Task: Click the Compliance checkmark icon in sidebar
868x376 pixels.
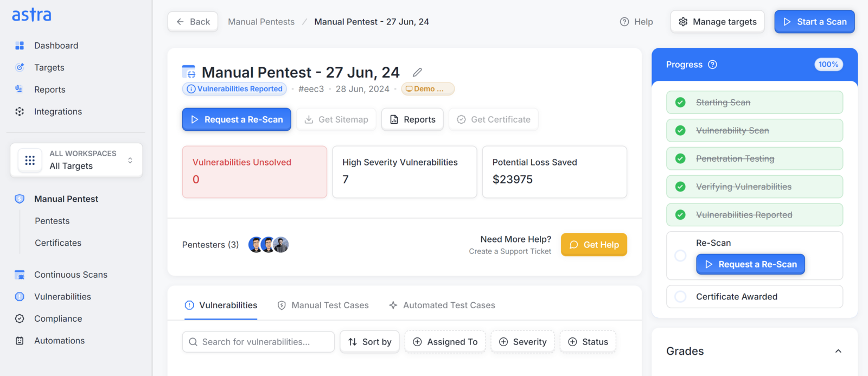Action: tap(20, 318)
